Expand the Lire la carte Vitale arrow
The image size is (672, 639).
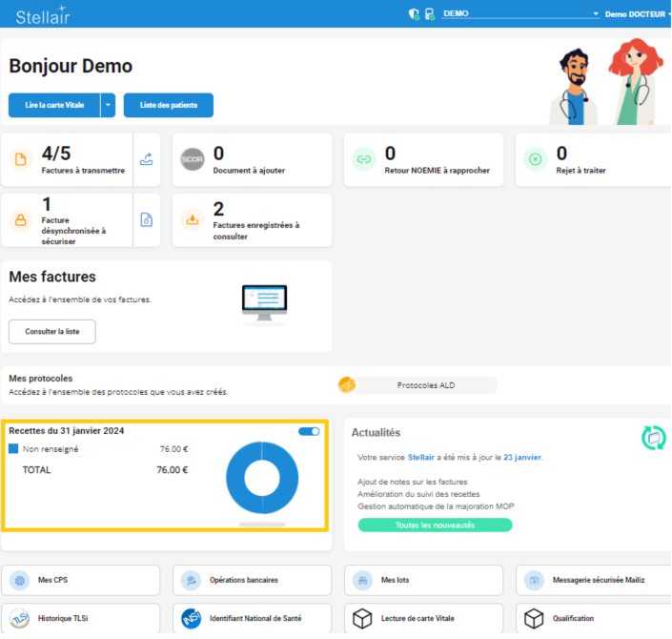[x=108, y=105]
